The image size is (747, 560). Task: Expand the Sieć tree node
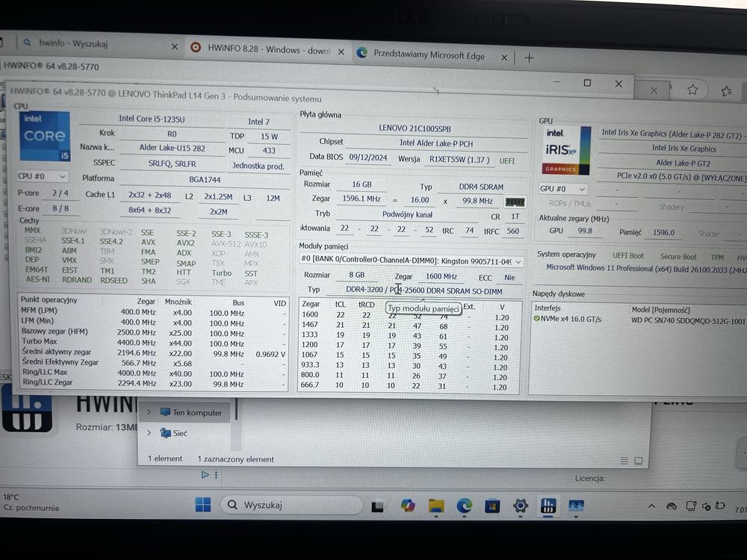149,432
